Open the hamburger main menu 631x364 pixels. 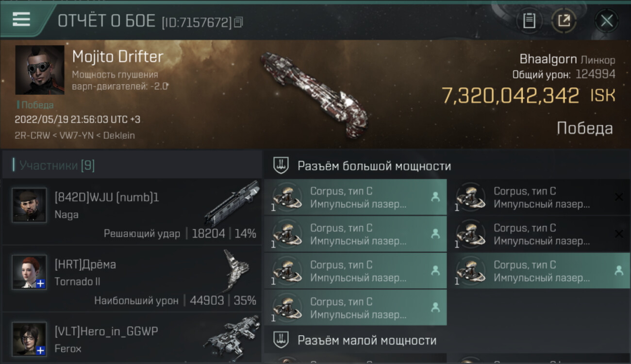click(21, 19)
